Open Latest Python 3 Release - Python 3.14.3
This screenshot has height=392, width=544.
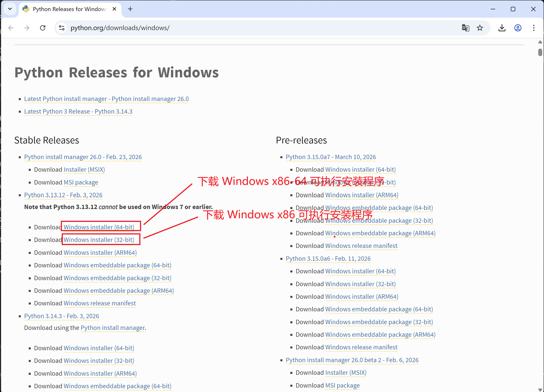tap(78, 111)
